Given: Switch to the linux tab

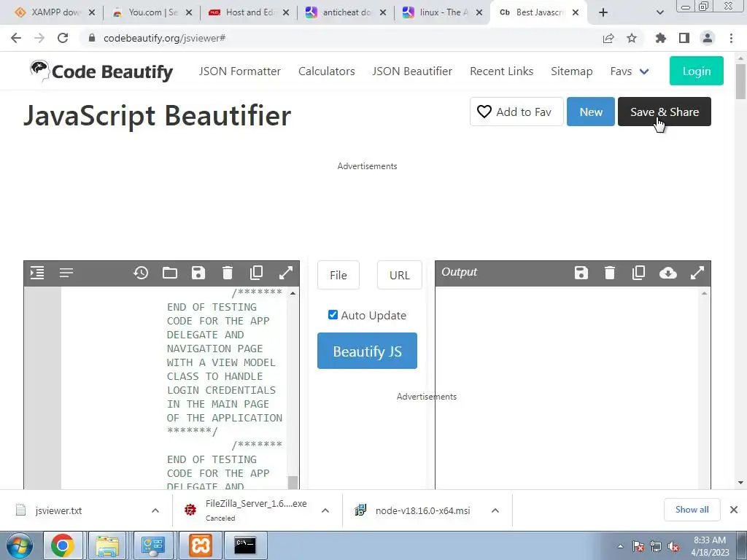Looking at the screenshot, I should 443,12.
